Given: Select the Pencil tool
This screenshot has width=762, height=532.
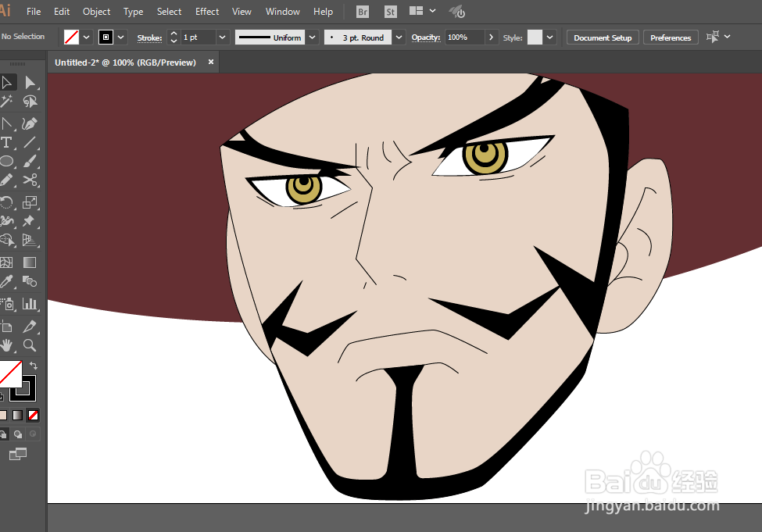Looking at the screenshot, I should pyautogui.click(x=7, y=180).
